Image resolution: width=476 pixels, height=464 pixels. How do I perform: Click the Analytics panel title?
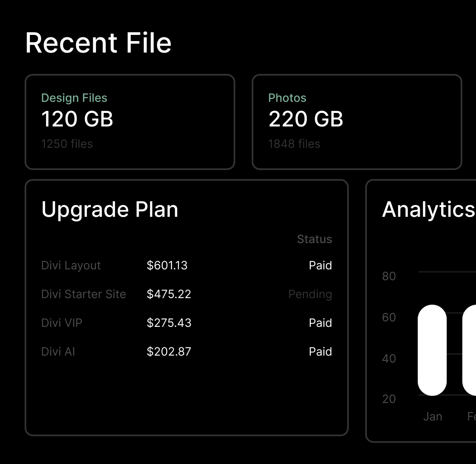(x=428, y=209)
